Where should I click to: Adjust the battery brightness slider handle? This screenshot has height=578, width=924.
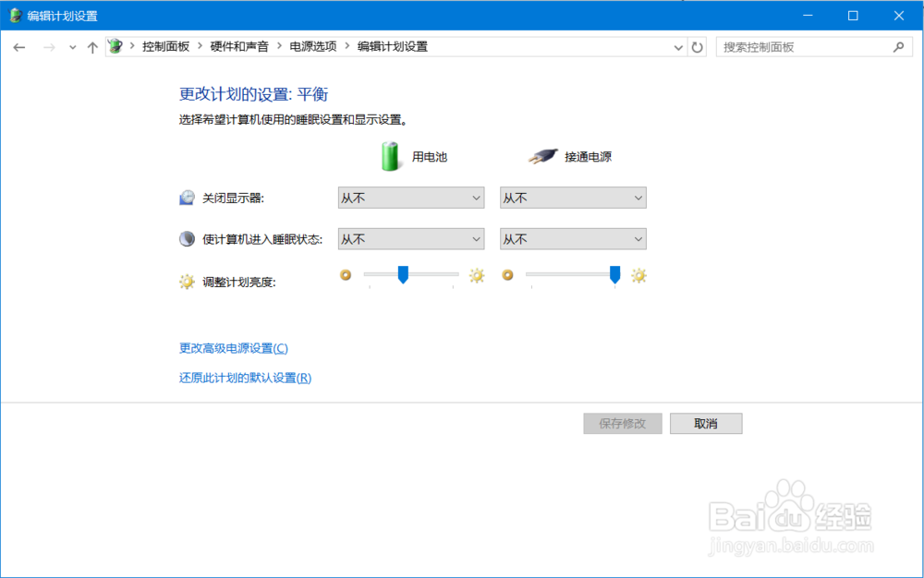pyautogui.click(x=404, y=275)
